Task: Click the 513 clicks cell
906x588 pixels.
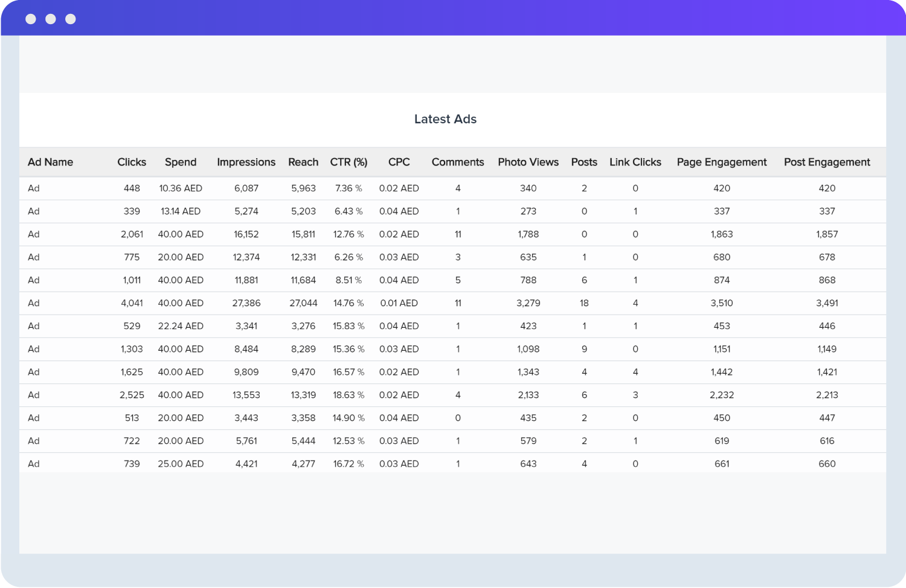Action: click(x=132, y=418)
